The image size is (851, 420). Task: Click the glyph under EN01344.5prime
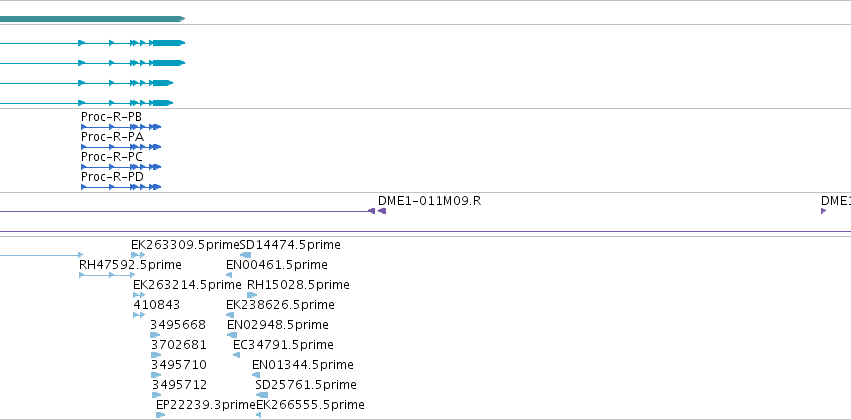pos(256,375)
